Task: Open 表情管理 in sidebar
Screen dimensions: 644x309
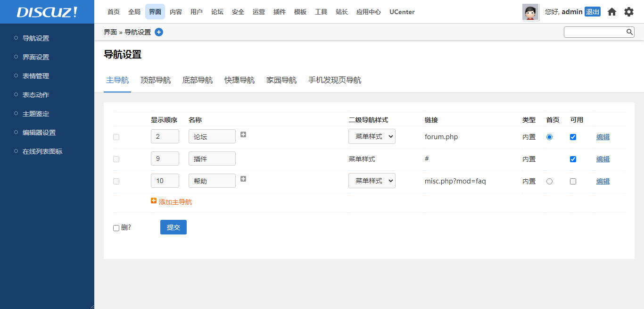Action: coord(36,76)
